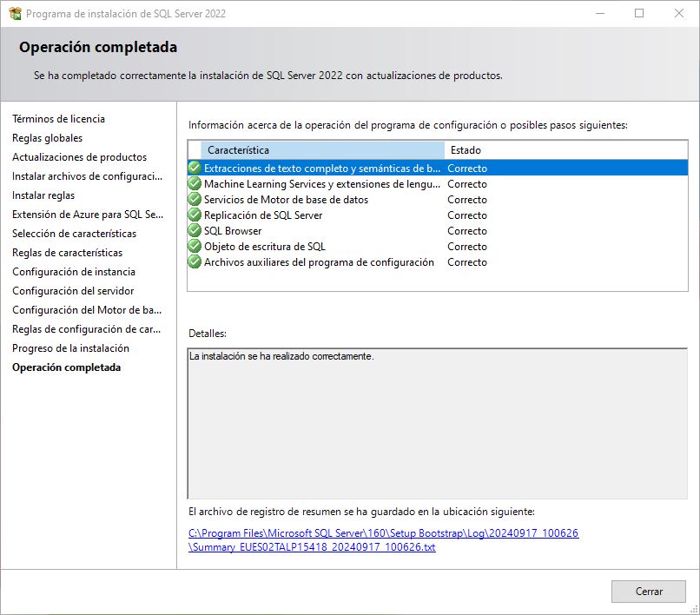
Task: Click the check icon for Servicios de Motor de base de datos
Action: 194,199
